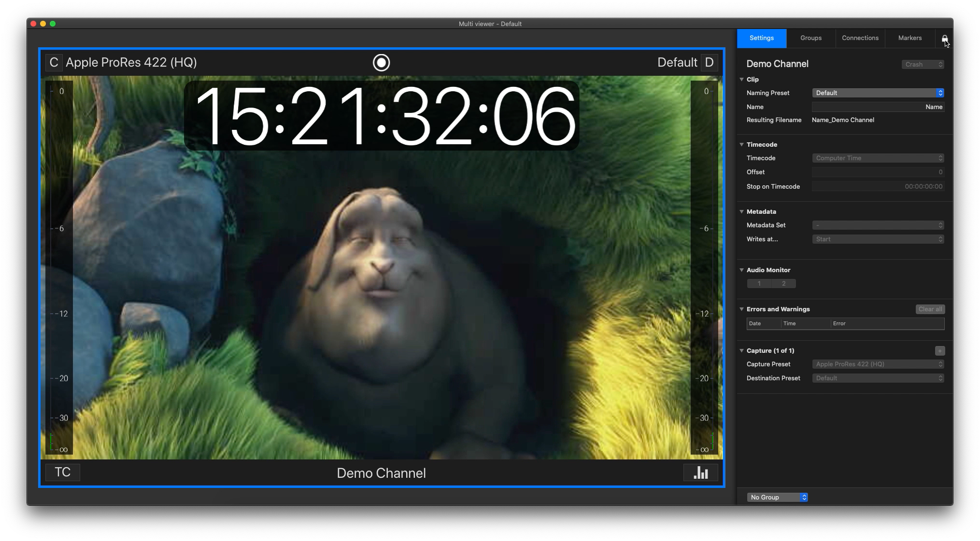Click the clip Name input field
This screenshot has width=980, height=541.
(x=878, y=107)
